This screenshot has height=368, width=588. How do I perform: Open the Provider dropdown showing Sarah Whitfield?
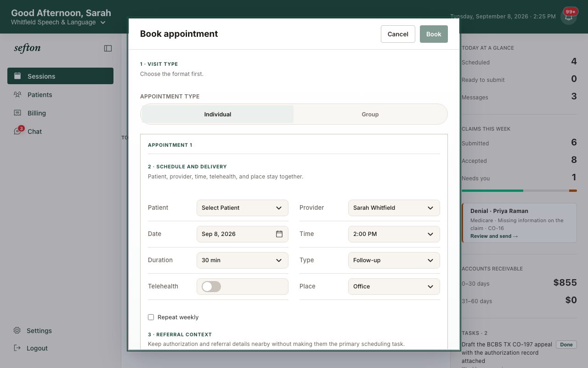[394, 208]
